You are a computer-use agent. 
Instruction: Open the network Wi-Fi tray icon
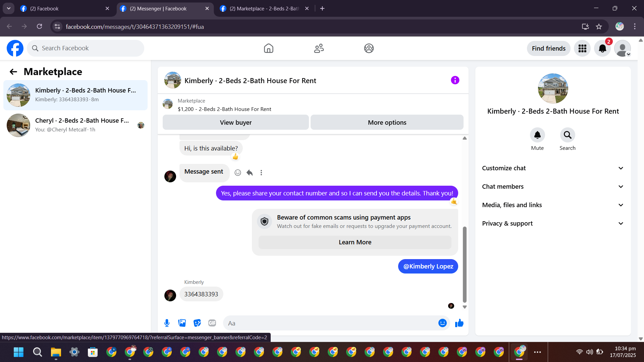click(x=579, y=352)
